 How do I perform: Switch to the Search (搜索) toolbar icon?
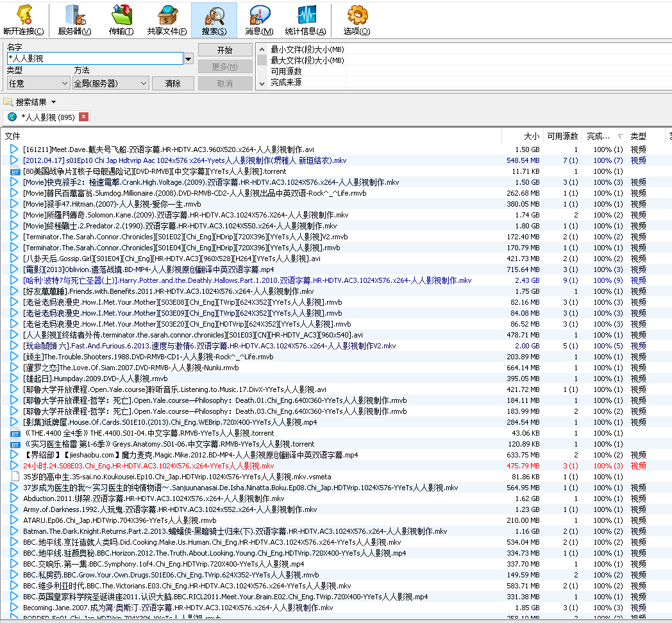pyautogui.click(x=214, y=19)
